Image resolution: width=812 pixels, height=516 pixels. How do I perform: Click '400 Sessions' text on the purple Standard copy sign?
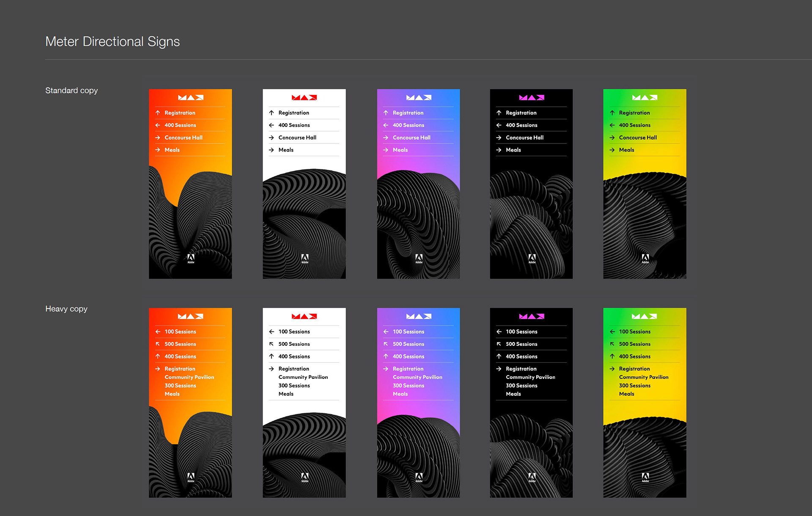coord(409,125)
